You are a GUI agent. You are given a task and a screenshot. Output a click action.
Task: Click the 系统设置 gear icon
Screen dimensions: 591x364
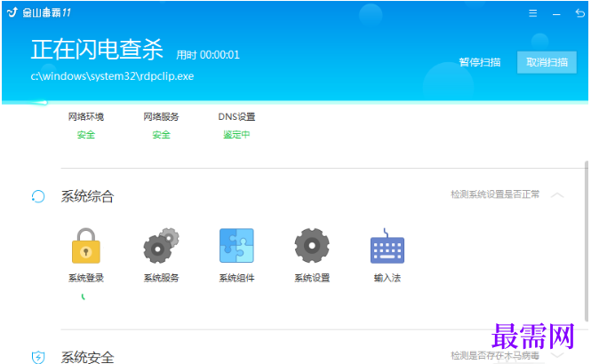pos(312,245)
